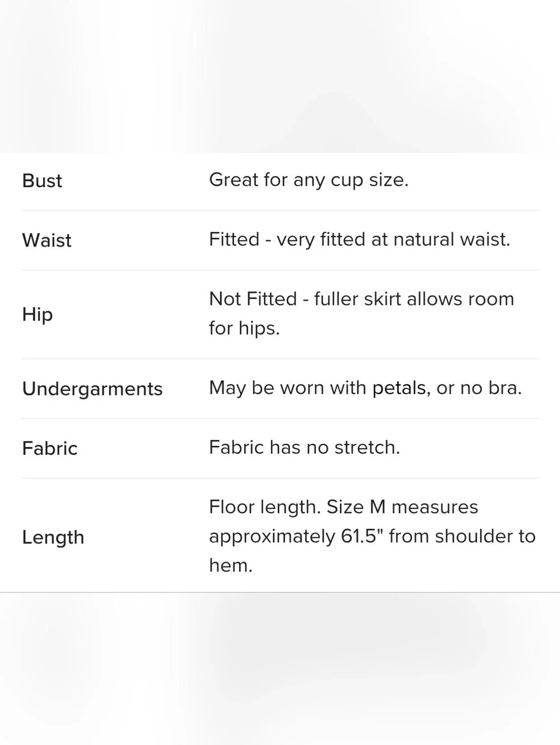This screenshot has height=745, width=560.
Task: Click the 'Not Fitted' hip text
Action: click(x=253, y=299)
